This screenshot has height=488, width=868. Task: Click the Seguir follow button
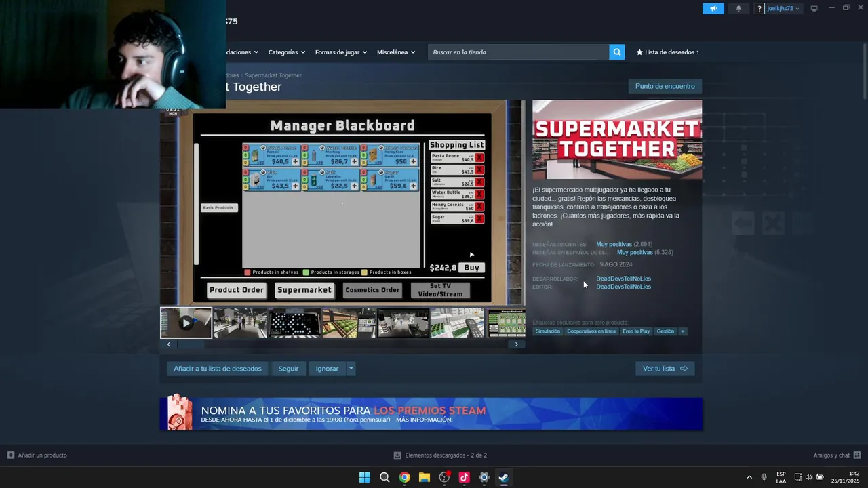pos(288,369)
